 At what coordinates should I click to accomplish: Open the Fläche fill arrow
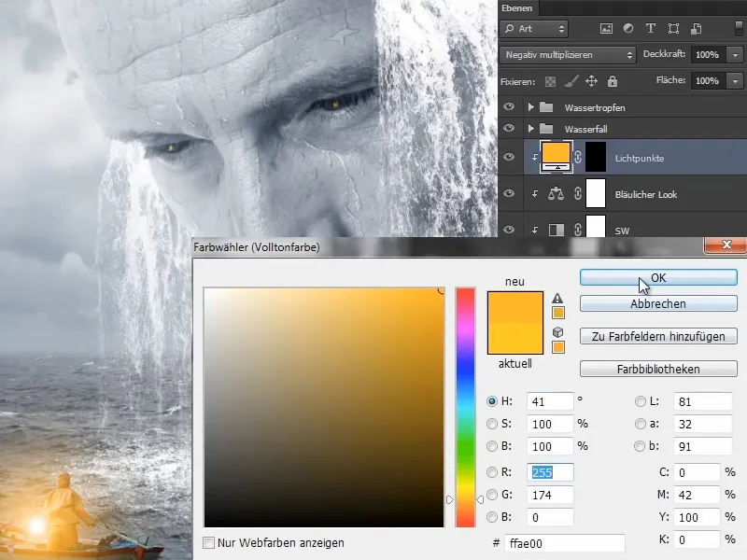[x=735, y=81]
